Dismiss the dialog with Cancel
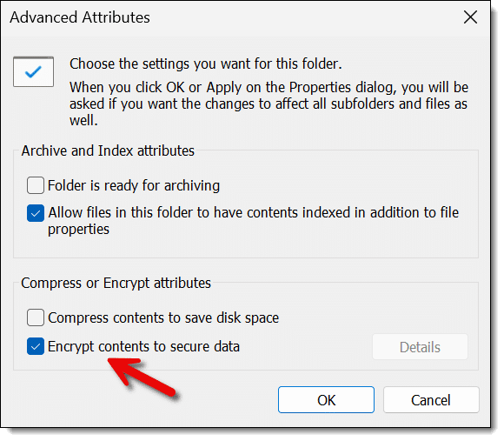 (x=431, y=400)
